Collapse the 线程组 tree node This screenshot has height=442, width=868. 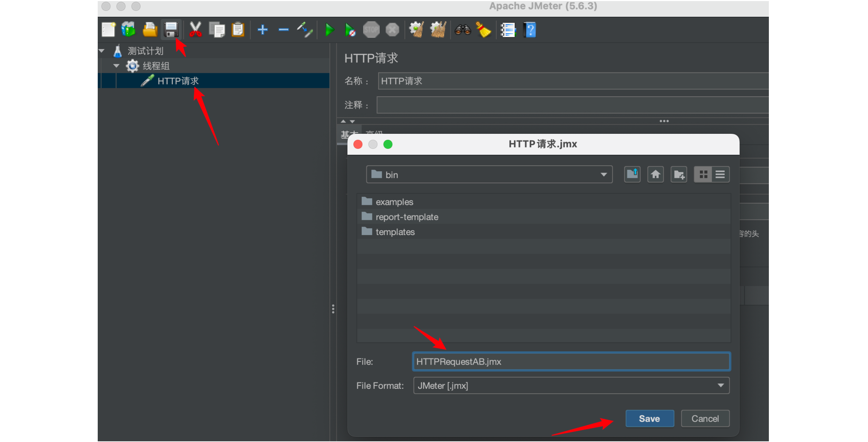tap(117, 66)
